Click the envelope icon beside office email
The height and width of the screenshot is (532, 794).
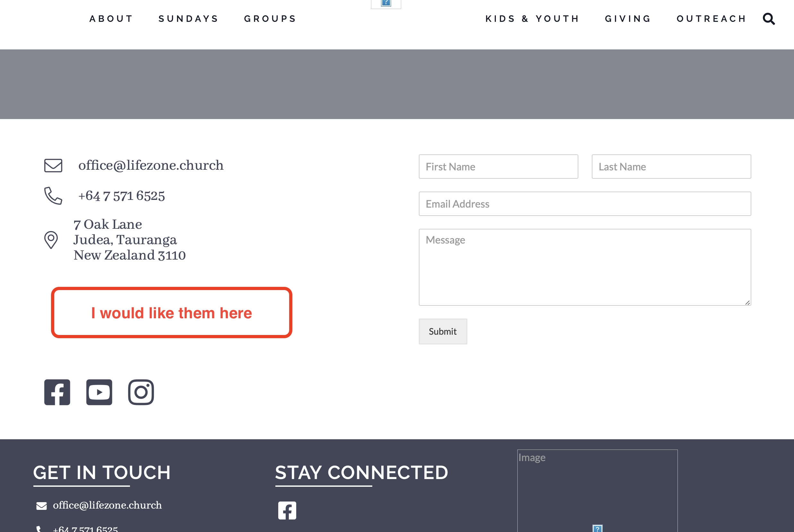53,166
